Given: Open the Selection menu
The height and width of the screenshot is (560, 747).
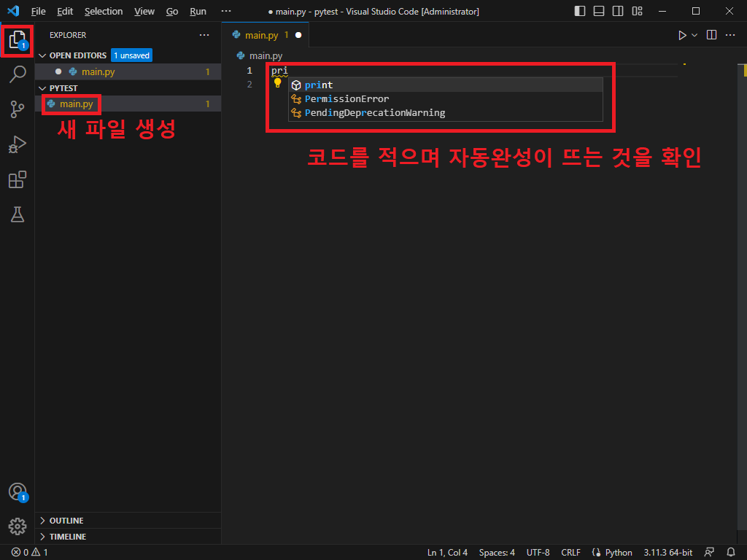Looking at the screenshot, I should click(104, 12).
